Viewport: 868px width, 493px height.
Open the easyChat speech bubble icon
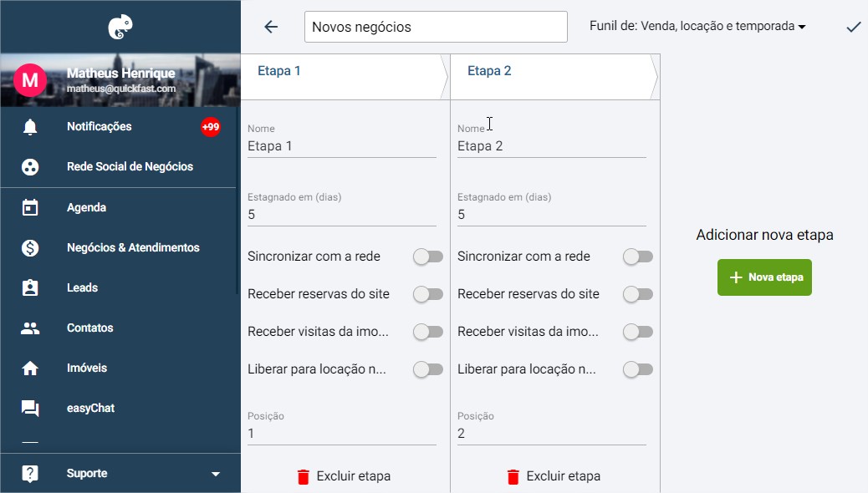click(x=30, y=409)
